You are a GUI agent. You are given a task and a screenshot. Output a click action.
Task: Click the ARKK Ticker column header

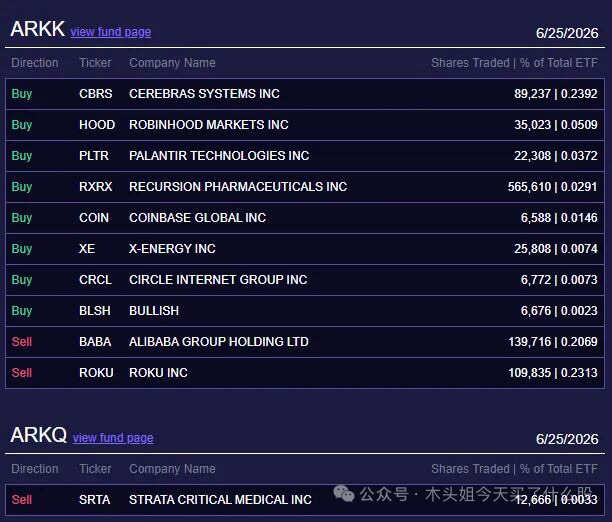coord(95,63)
